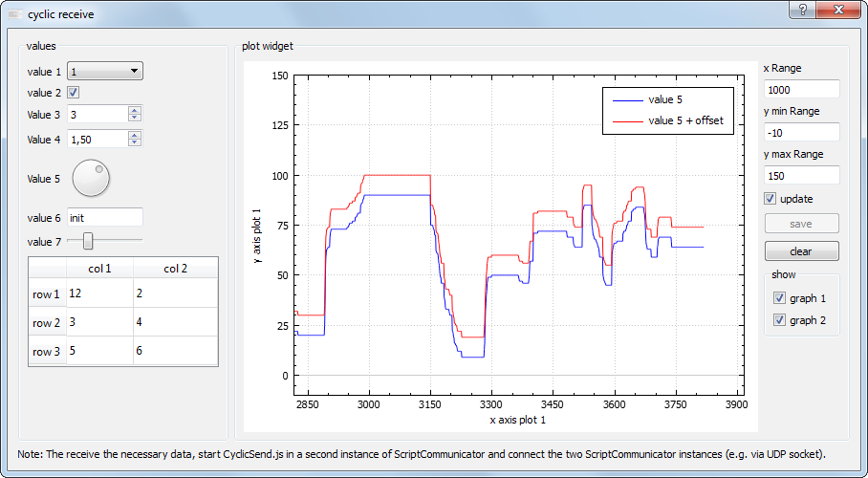Select the row 3 header

click(47, 352)
